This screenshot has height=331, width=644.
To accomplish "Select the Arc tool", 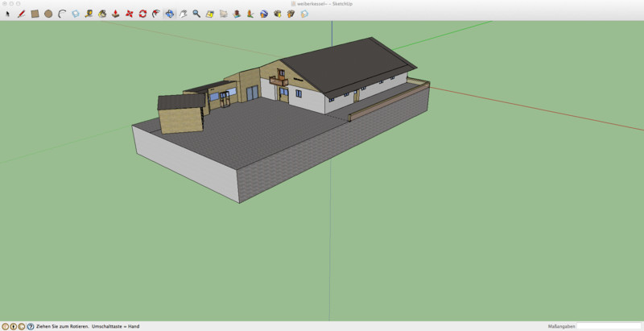I will 62,14.
